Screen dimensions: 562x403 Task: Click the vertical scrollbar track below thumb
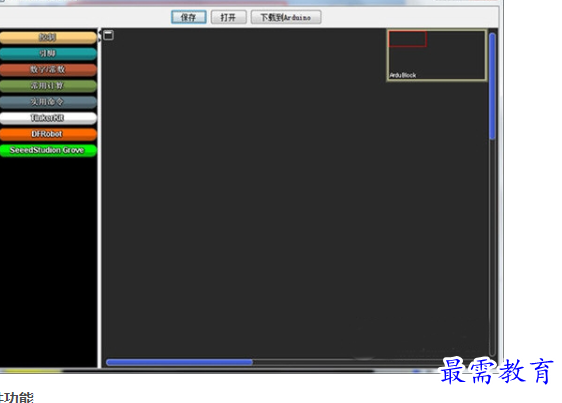tap(492, 247)
